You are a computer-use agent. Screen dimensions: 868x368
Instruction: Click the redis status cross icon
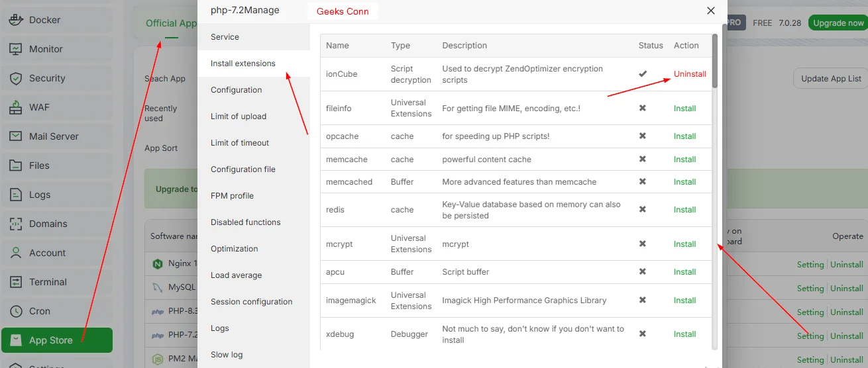point(643,210)
